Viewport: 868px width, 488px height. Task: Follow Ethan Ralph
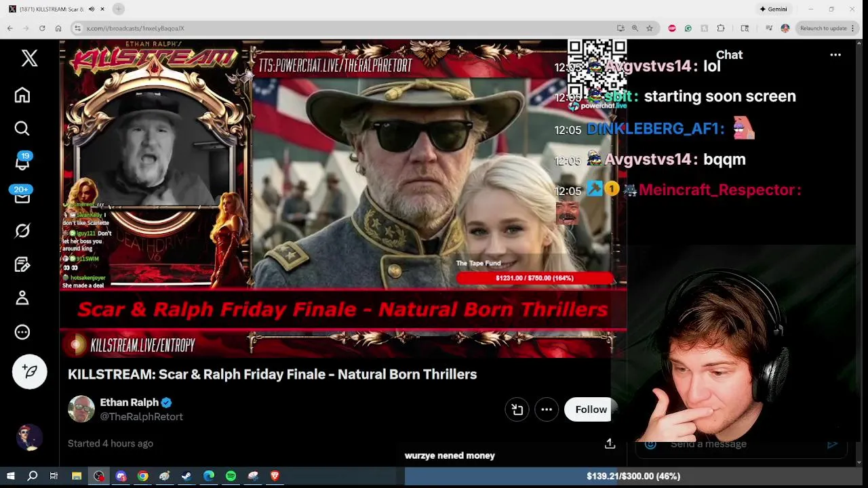coord(591,409)
